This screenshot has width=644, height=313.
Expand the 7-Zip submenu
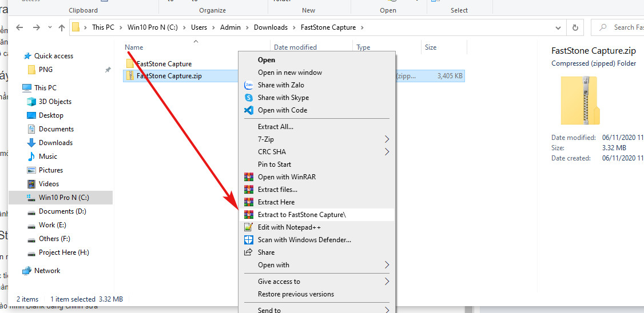317,139
